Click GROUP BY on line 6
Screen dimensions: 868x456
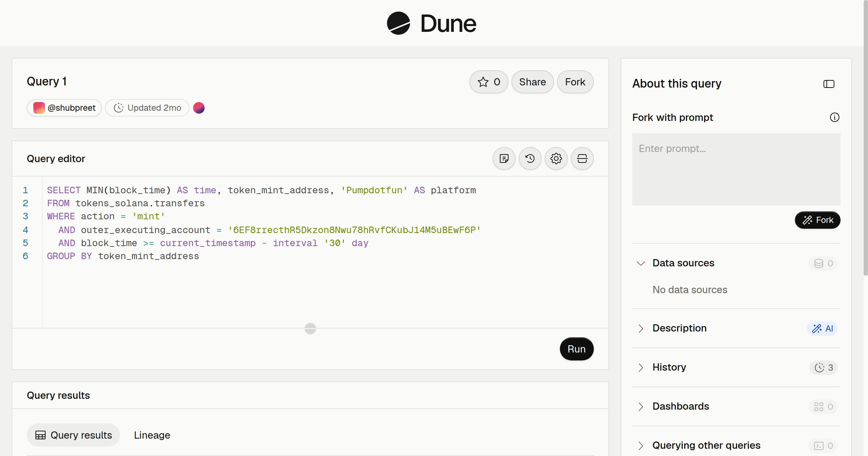[x=69, y=256]
